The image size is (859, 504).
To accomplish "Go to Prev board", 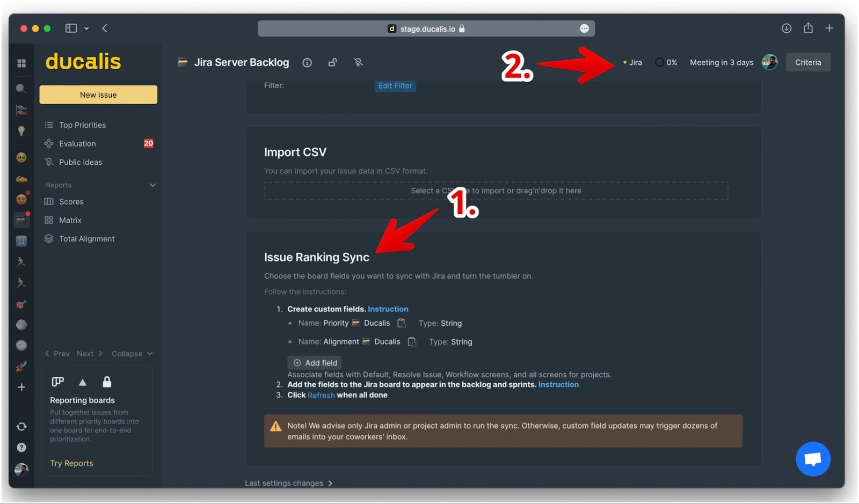I will (57, 354).
